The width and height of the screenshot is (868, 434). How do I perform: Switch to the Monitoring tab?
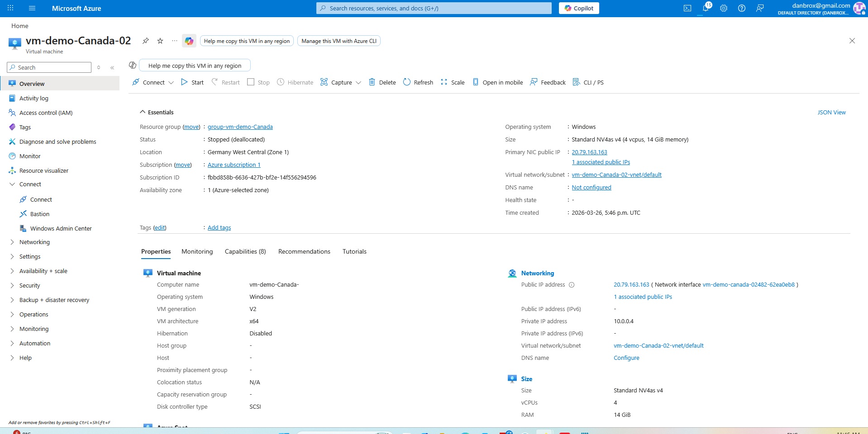point(197,251)
